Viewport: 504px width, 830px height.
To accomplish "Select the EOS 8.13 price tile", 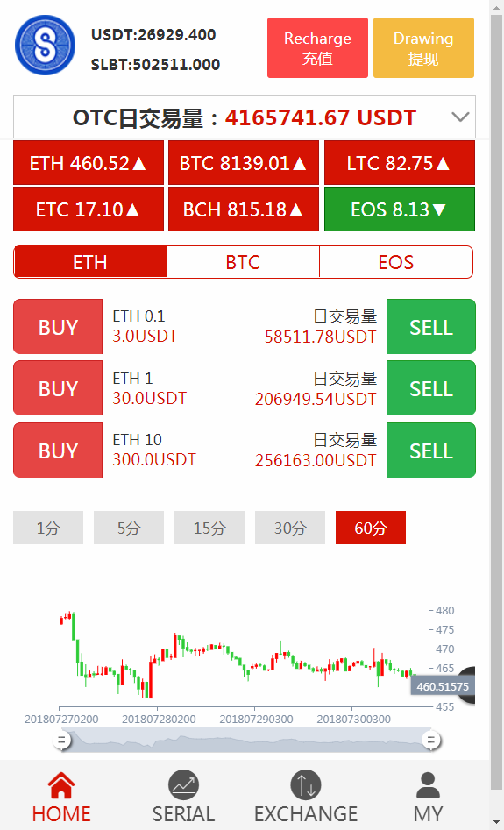I will [400, 209].
